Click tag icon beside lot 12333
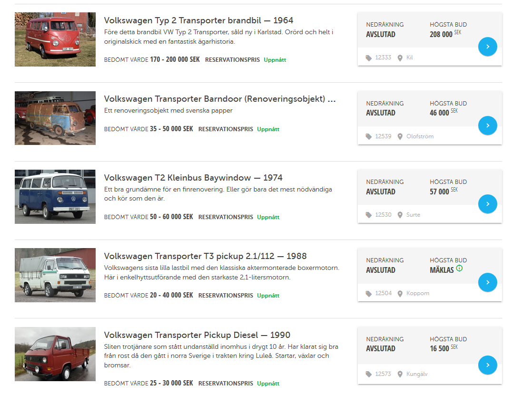The width and height of the screenshot is (532, 394). [x=369, y=58]
